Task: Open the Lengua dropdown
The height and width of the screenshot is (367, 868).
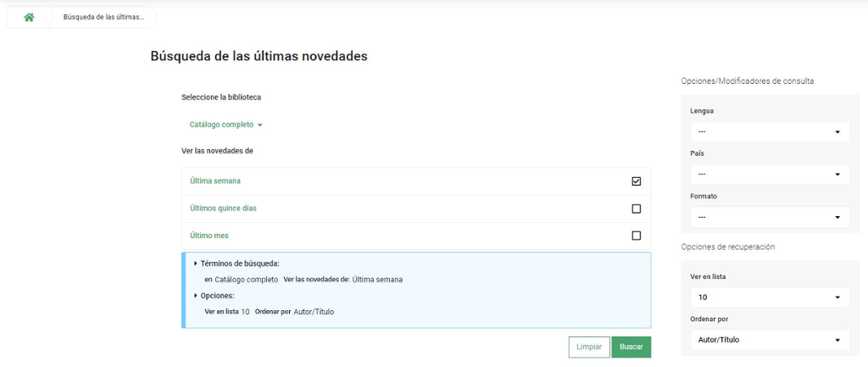Action: tap(769, 132)
